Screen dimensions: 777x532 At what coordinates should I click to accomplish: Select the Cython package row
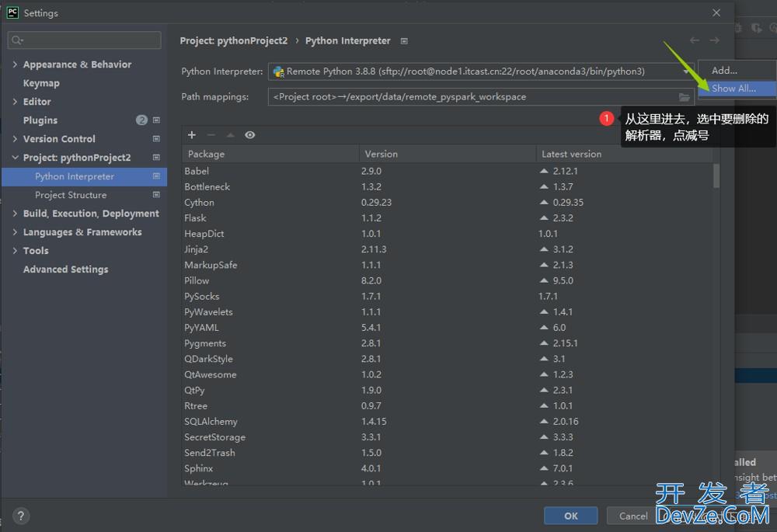[448, 203]
